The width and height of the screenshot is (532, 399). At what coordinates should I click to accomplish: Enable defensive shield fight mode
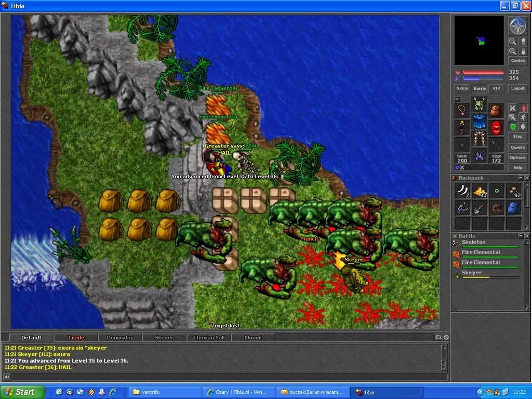(x=512, y=127)
